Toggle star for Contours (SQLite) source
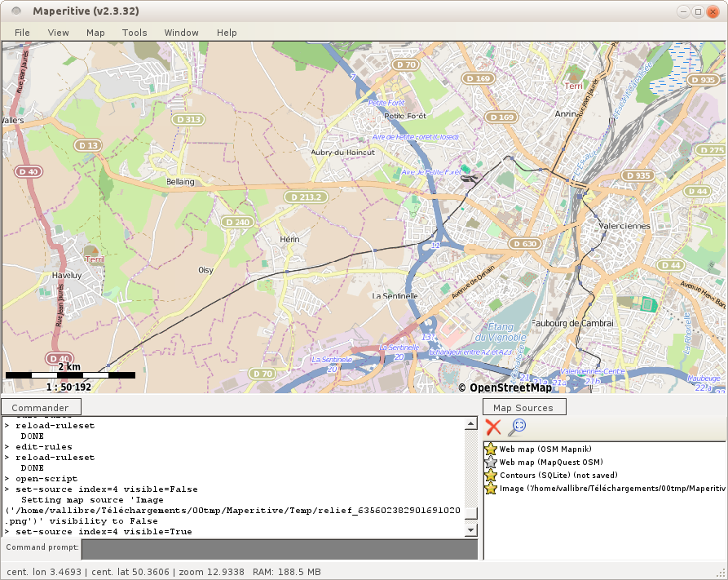Viewport: 728px width, 580px height. 491,475
